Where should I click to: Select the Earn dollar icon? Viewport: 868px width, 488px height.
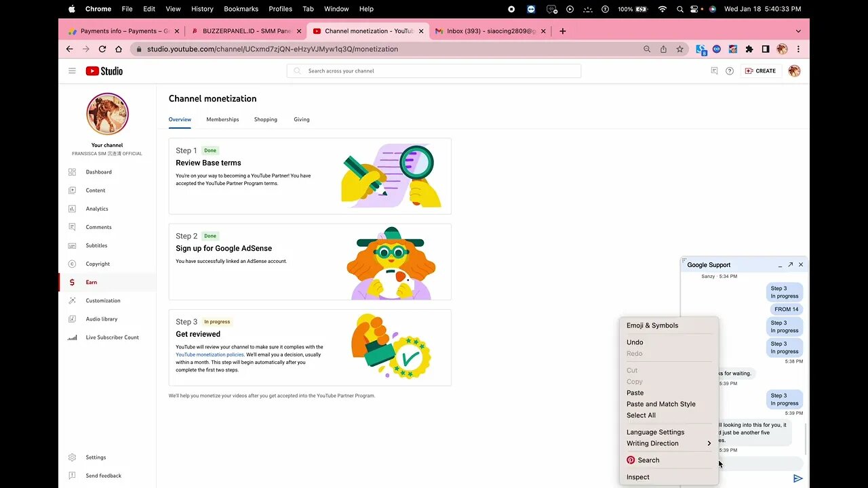[x=72, y=282]
